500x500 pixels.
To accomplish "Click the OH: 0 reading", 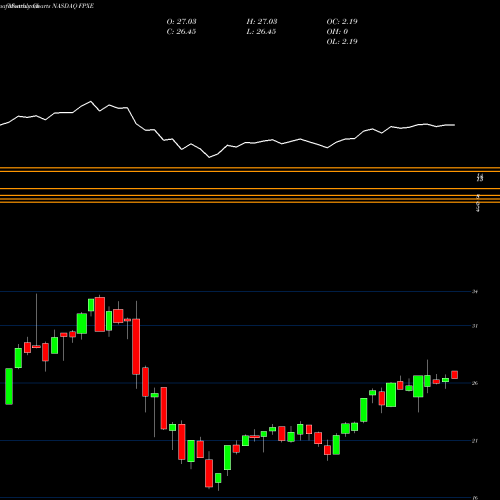I will (337, 32).
